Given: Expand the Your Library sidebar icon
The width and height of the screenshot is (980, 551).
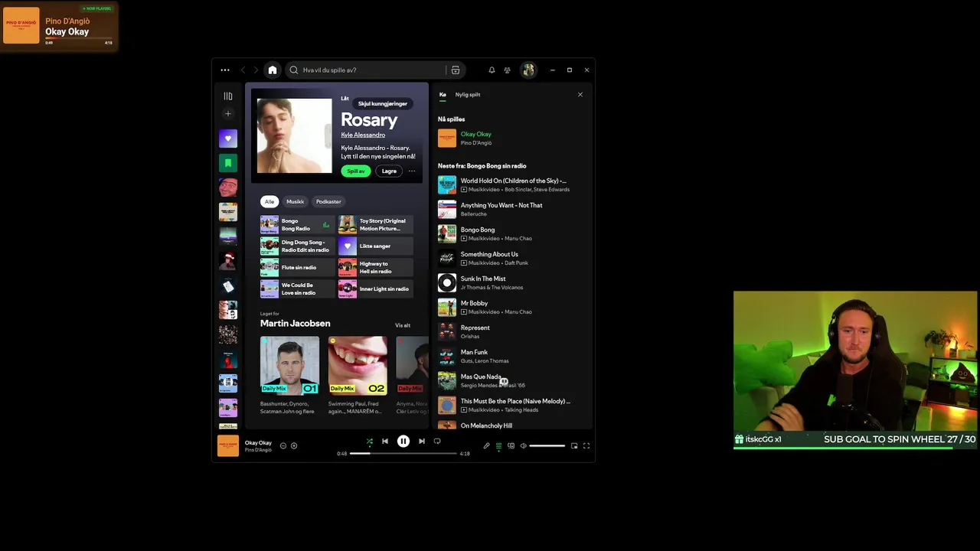Looking at the screenshot, I should click(227, 96).
